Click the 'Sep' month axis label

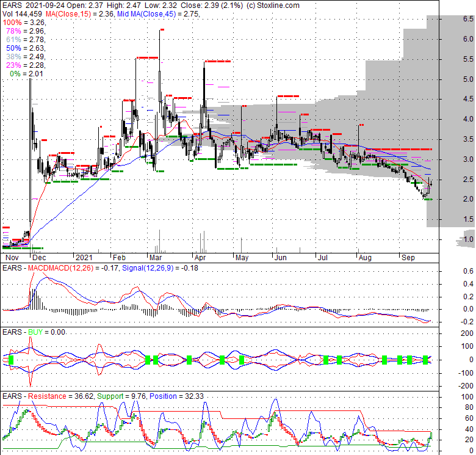pos(408,258)
